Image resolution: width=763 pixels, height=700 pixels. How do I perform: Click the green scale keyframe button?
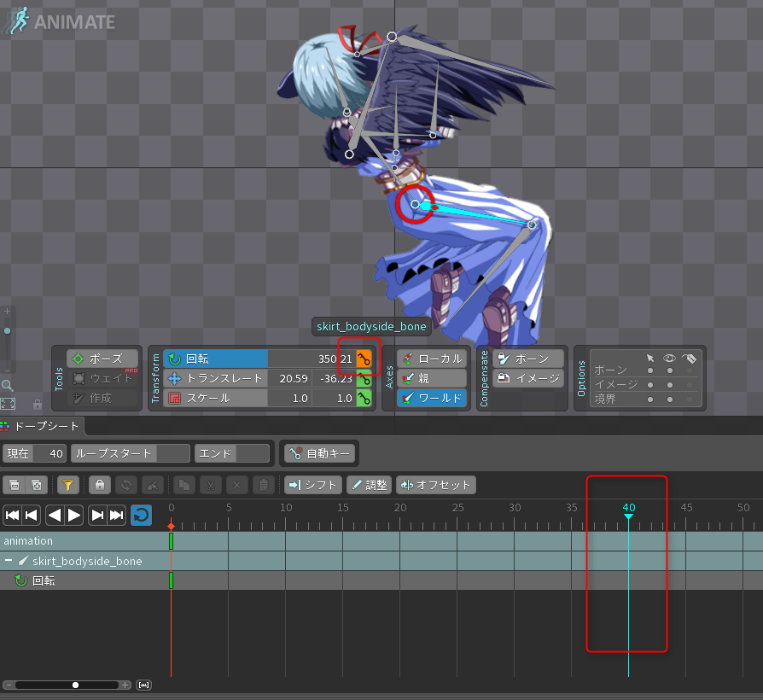click(x=364, y=398)
